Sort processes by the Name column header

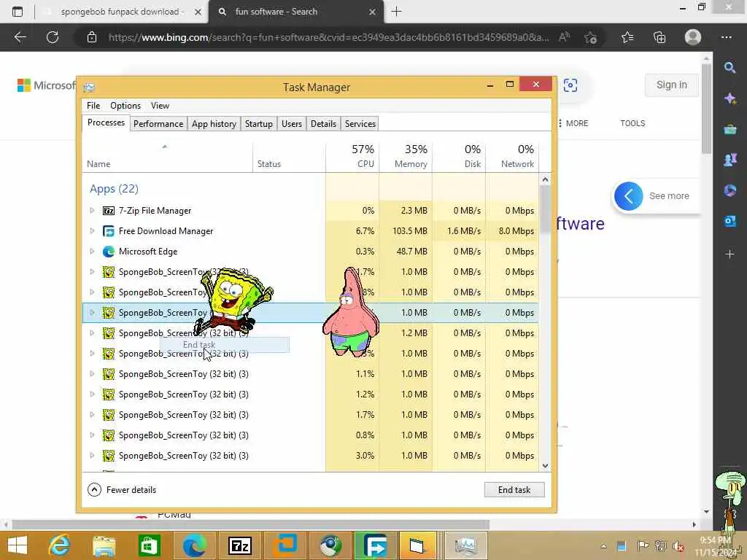point(167,157)
